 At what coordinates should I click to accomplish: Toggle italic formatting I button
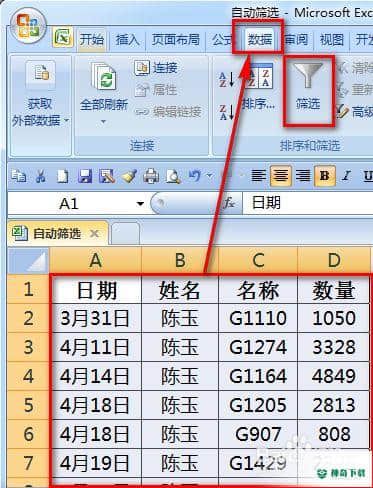click(x=346, y=176)
